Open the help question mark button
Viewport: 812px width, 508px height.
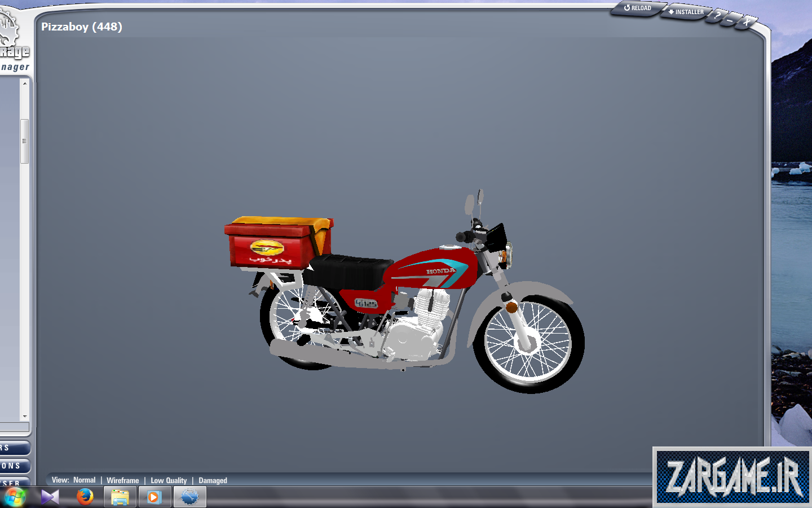(x=718, y=16)
